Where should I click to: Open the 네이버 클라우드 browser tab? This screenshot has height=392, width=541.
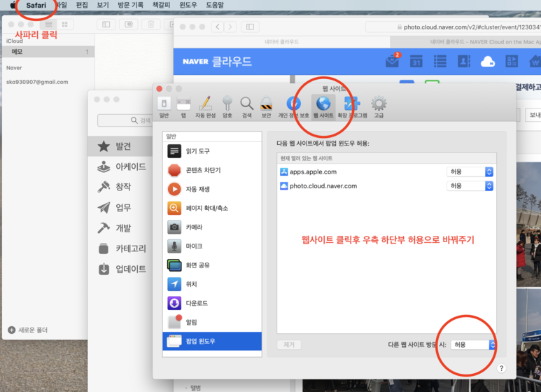(x=281, y=42)
